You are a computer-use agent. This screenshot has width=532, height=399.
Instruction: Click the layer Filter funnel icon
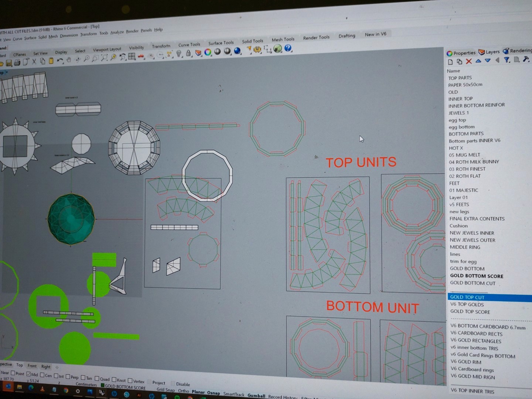point(507,60)
